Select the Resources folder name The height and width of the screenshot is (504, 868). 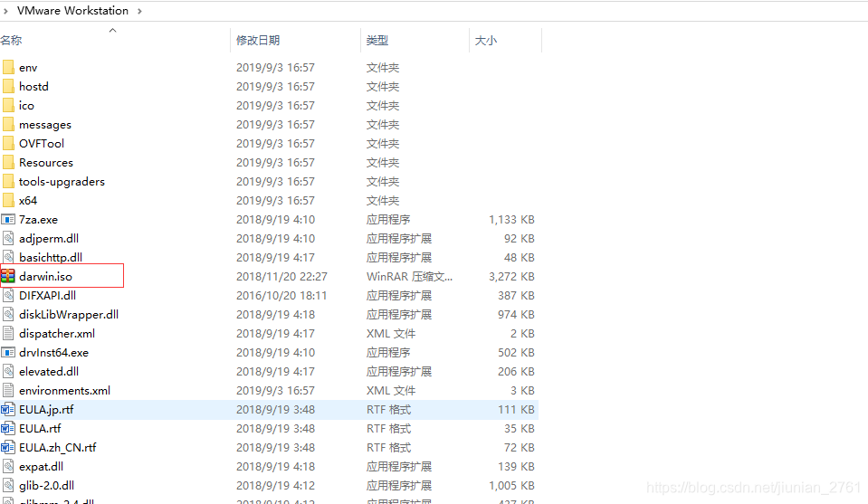tap(46, 162)
